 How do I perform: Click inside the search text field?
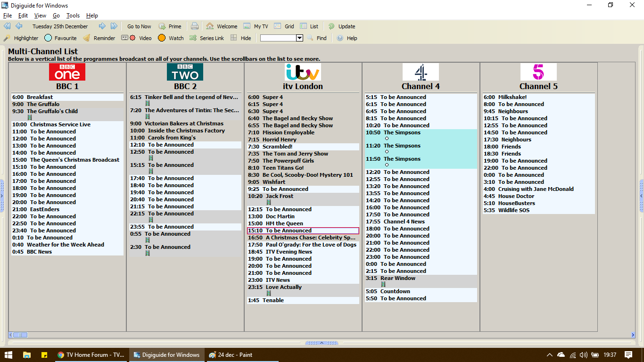pyautogui.click(x=278, y=38)
